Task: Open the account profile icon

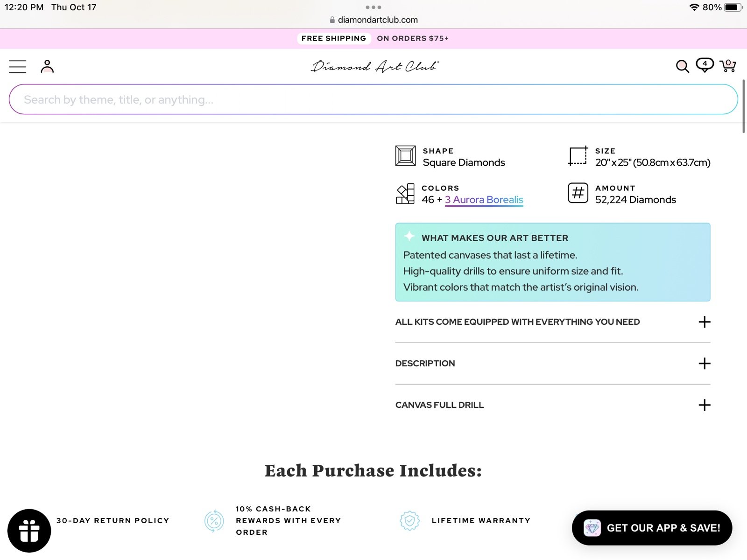Action: click(x=47, y=66)
